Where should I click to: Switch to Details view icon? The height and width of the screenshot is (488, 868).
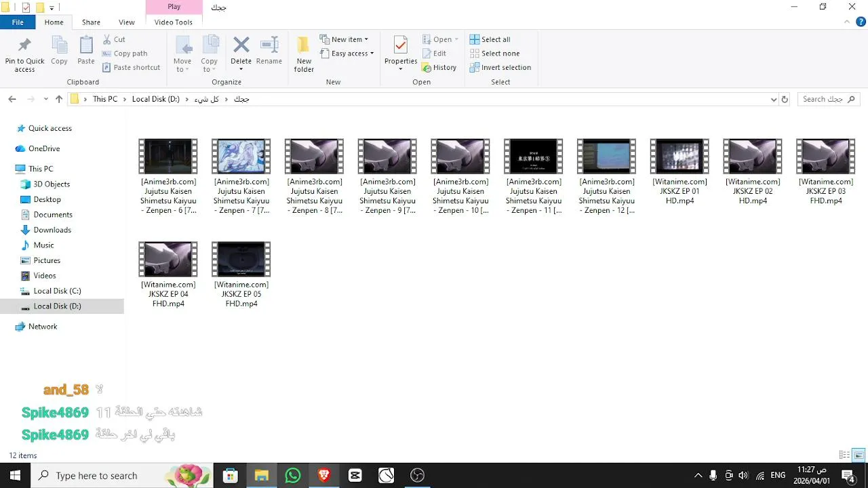coord(844,455)
